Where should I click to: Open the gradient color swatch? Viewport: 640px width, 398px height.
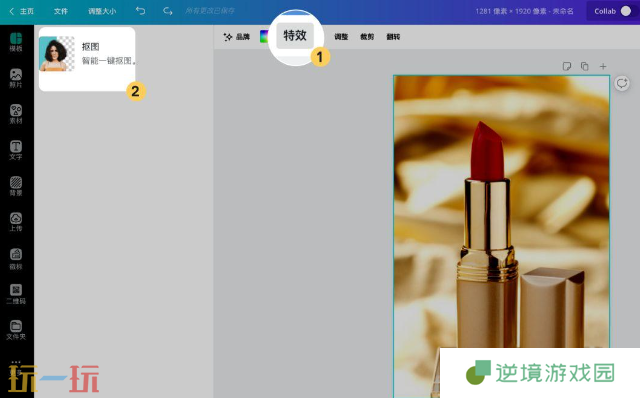(264, 36)
